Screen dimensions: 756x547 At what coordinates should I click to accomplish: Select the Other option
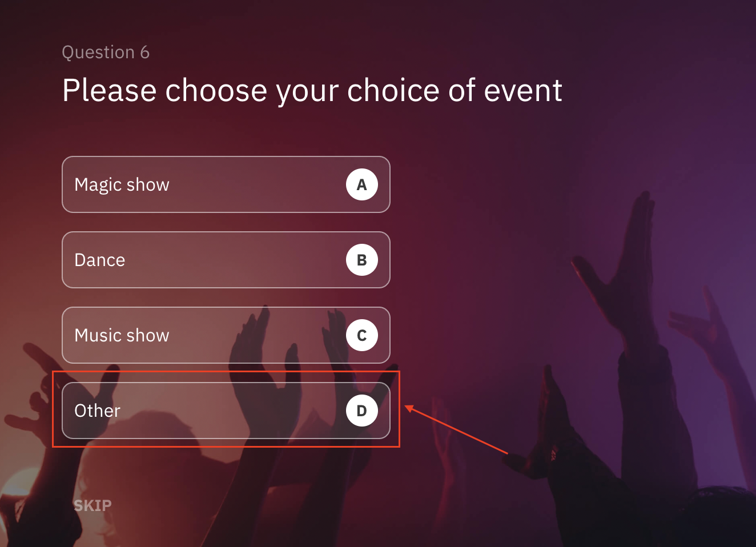226,411
